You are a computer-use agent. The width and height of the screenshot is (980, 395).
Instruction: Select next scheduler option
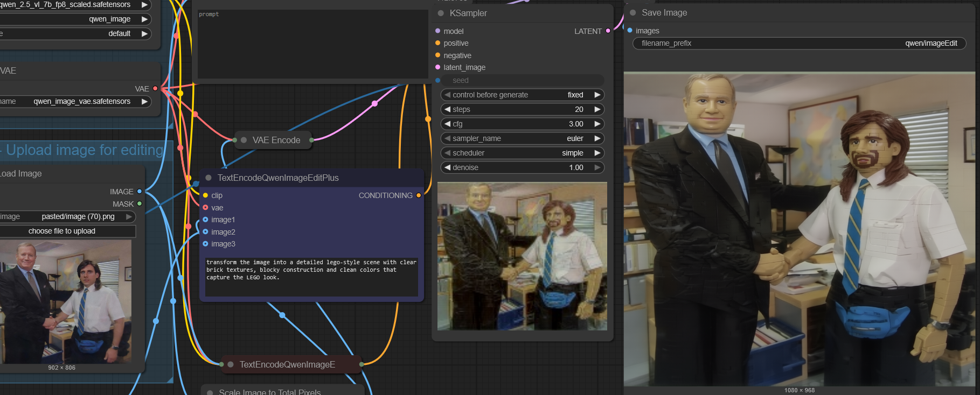pos(597,153)
